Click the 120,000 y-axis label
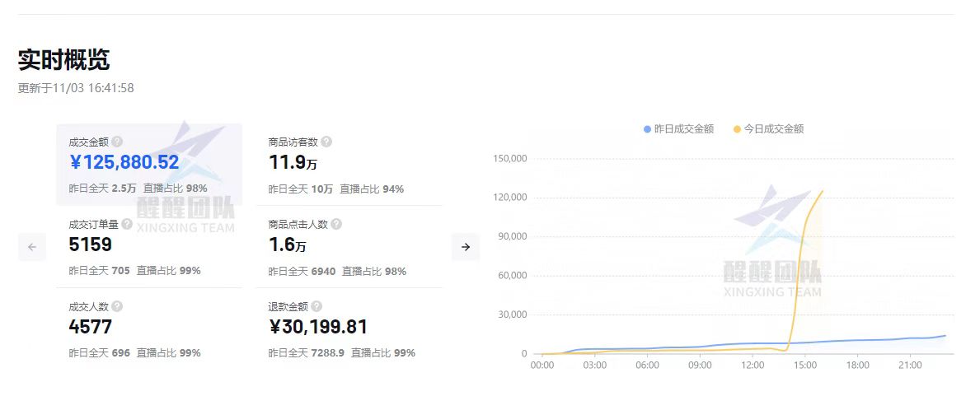 click(x=511, y=198)
